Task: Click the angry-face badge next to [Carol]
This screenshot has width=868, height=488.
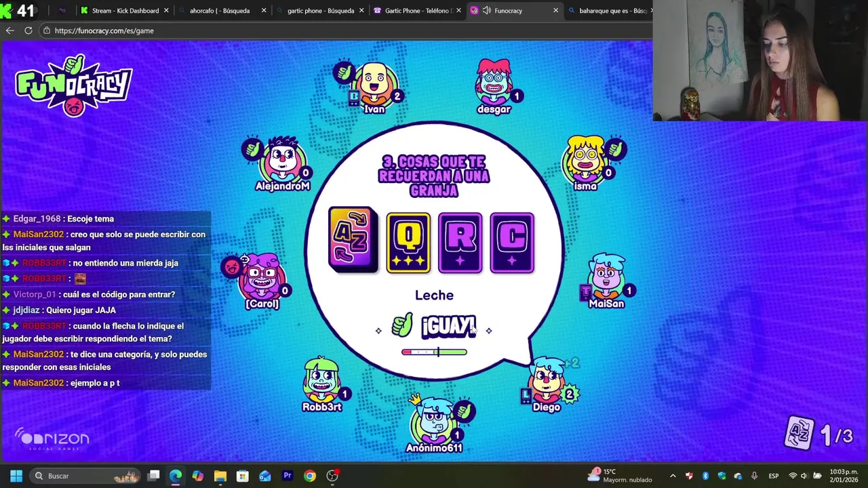Action: click(x=232, y=267)
